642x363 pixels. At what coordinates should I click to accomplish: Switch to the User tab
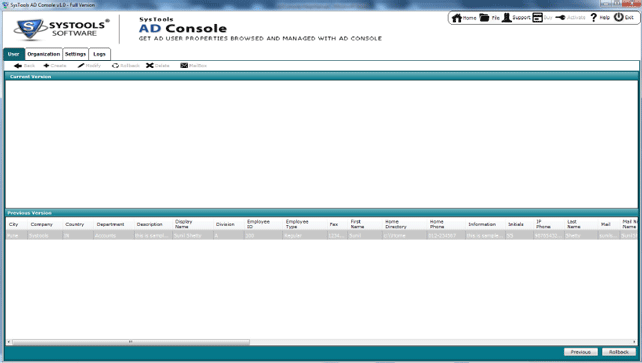click(x=14, y=54)
